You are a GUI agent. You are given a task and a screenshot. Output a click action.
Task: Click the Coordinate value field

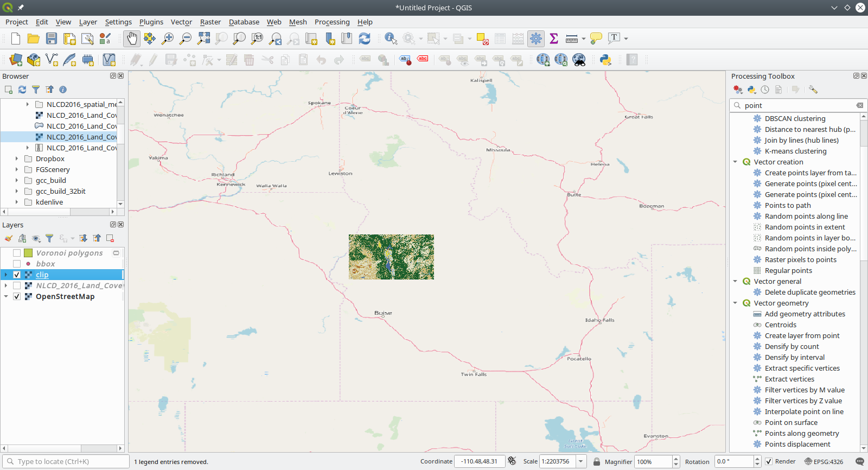click(x=480, y=461)
